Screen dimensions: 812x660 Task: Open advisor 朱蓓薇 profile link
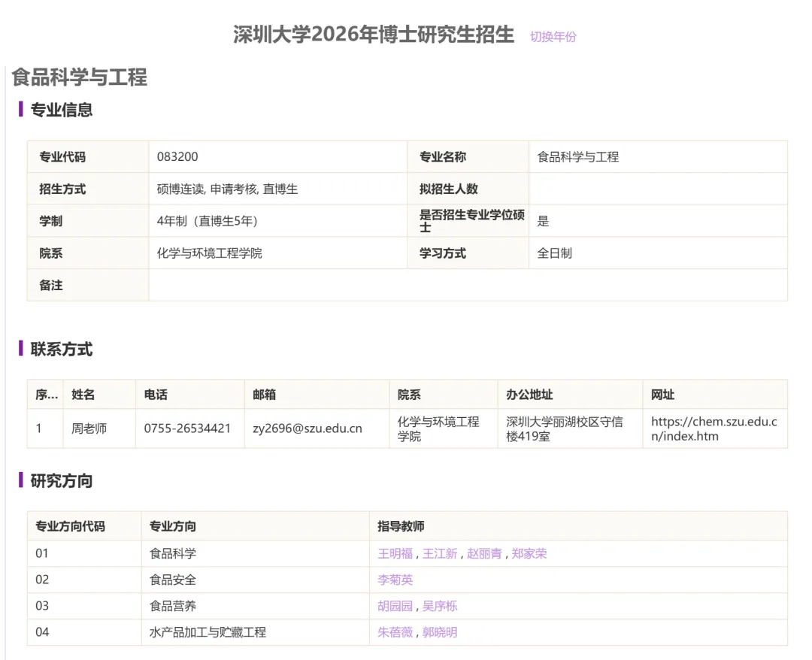click(x=395, y=632)
